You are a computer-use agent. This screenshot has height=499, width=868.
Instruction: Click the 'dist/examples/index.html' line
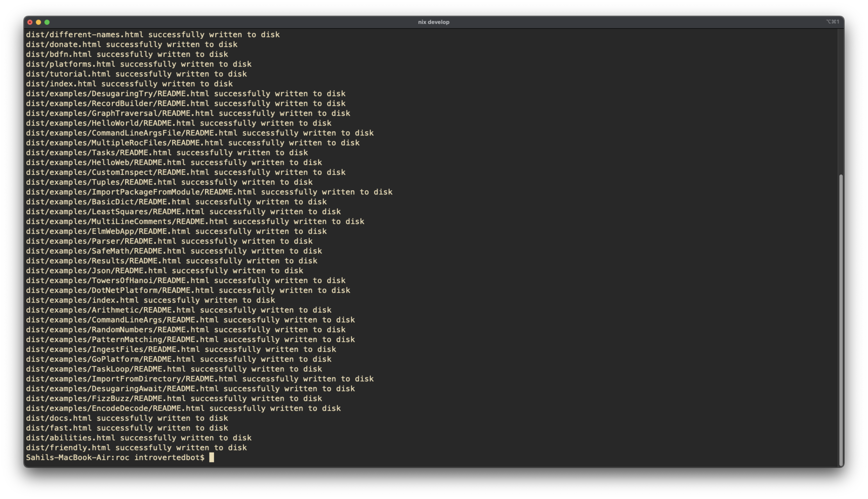151,300
